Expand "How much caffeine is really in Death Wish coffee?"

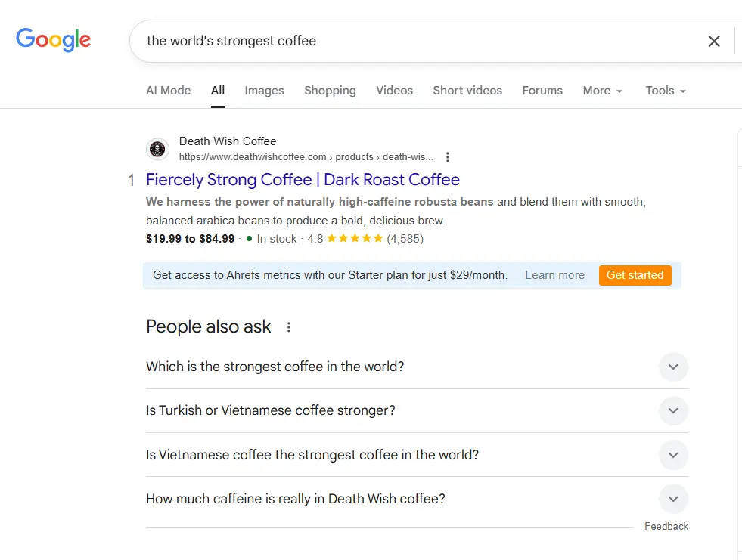673,499
